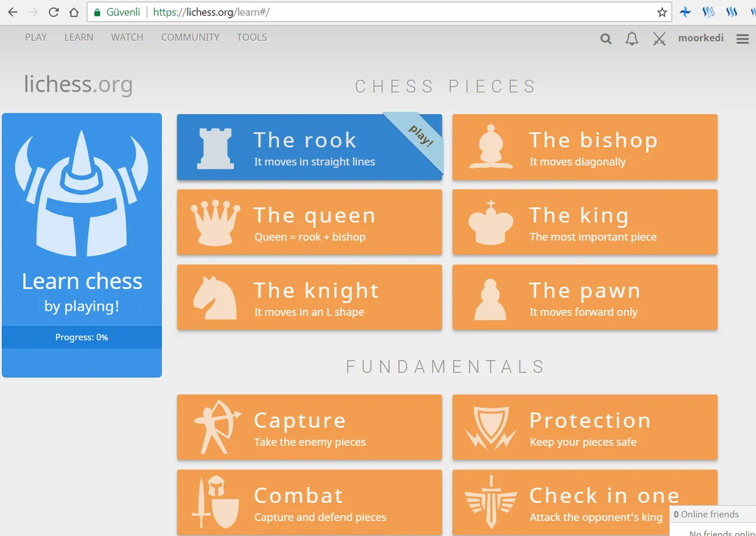The height and width of the screenshot is (536, 756).
Task: Start The knight lesson
Action: point(309,297)
